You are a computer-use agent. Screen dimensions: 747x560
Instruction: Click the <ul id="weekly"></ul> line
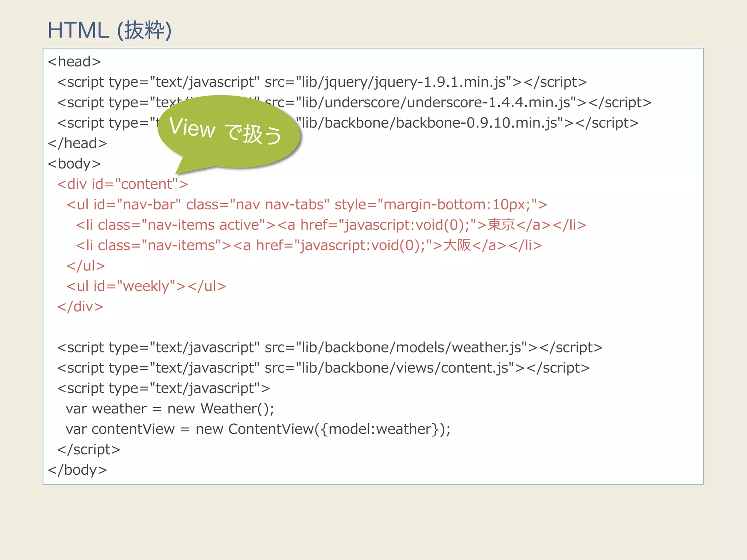[146, 286]
